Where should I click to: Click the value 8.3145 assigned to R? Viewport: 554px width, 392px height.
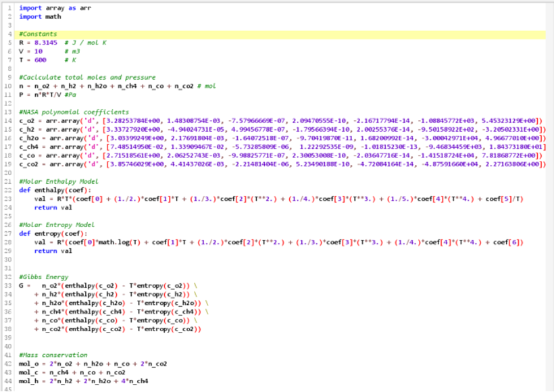click(x=45, y=43)
